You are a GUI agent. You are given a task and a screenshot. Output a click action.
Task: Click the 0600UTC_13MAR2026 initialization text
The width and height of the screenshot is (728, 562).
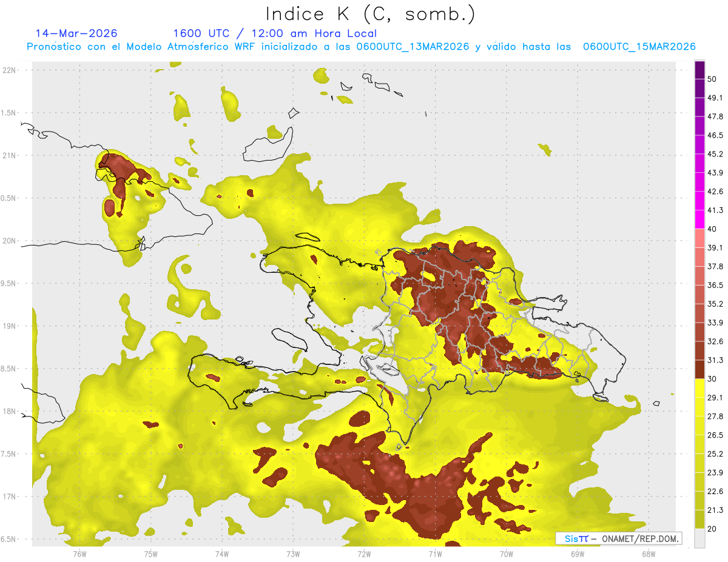point(413,47)
